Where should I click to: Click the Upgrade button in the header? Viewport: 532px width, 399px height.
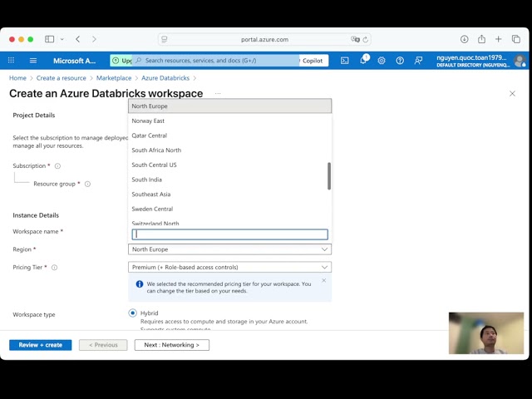click(x=121, y=61)
